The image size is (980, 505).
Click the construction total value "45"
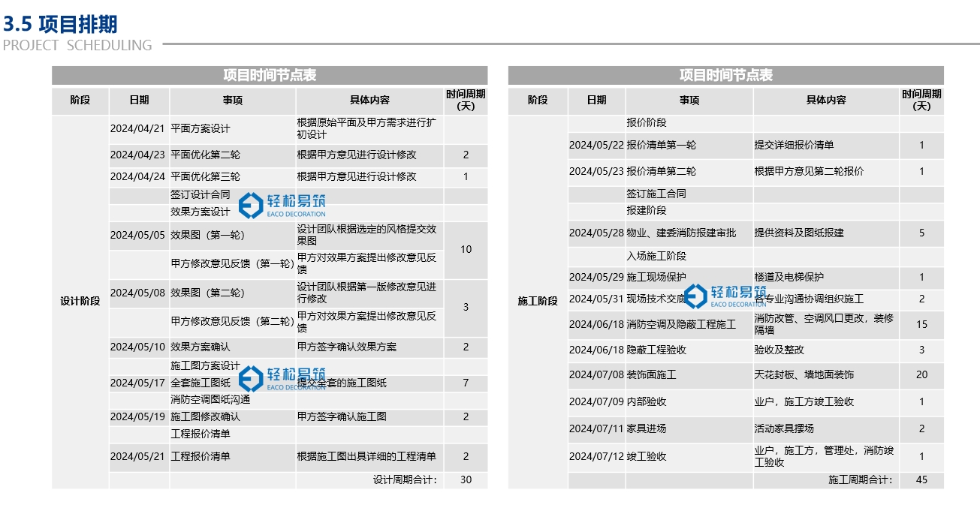tap(922, 480)
